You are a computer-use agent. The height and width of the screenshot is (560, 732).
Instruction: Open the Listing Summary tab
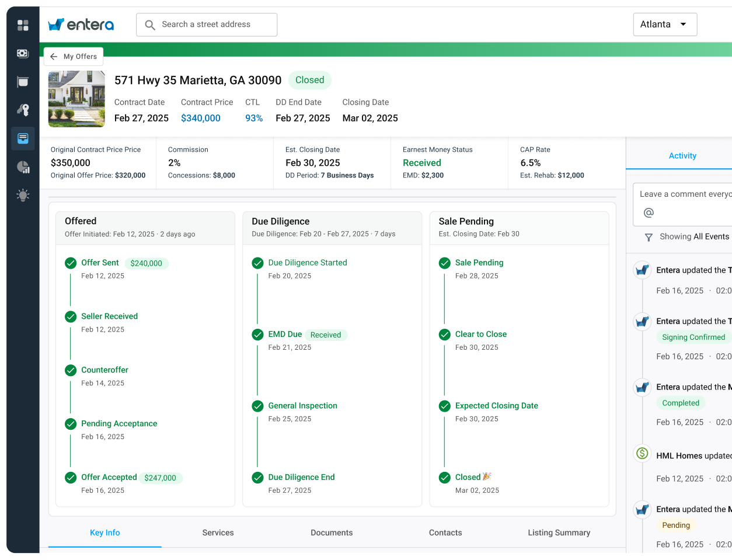559,533
